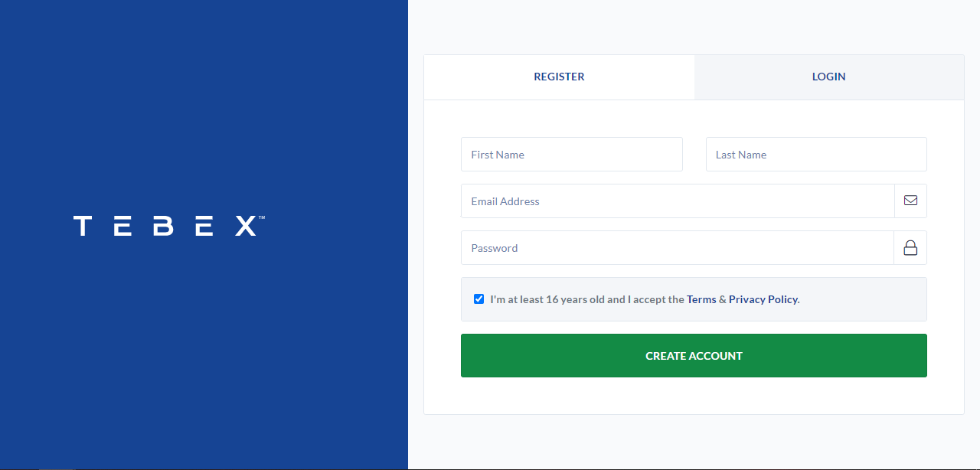The width and height of the screenshot is (980, 470).
Task: Submit the form with Create Account
Action: [694, 355]
